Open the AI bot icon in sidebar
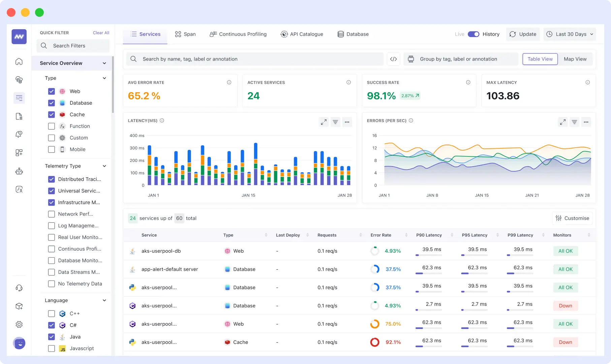611x364 pixels. [19, 171]
